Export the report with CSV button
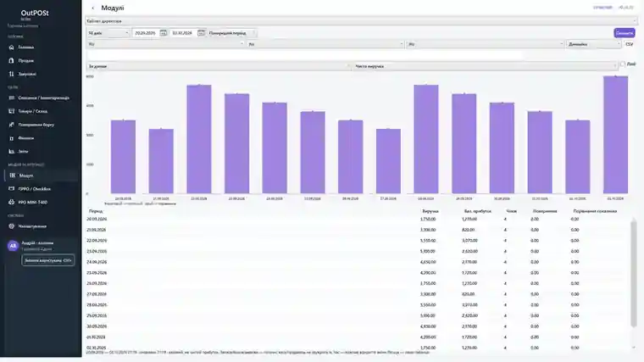Image resolution: width=644 pixels, height=362 pixels. 630,44
